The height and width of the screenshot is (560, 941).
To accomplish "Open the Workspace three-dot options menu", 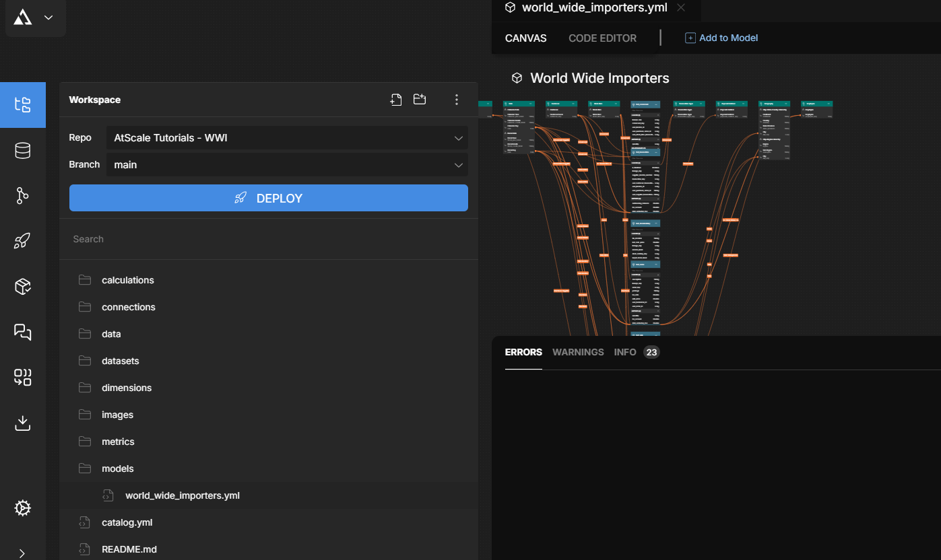I will point(457,100).
